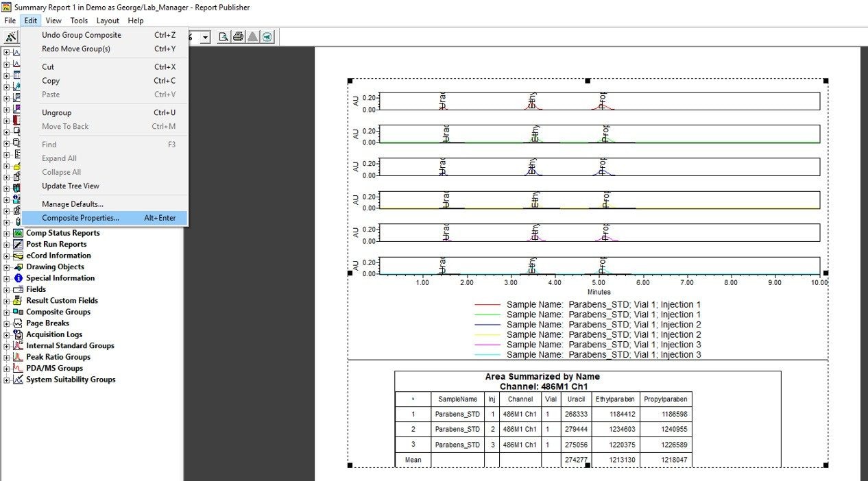
Task: Expand the Composite Groups node
Action: pos(7,312)
